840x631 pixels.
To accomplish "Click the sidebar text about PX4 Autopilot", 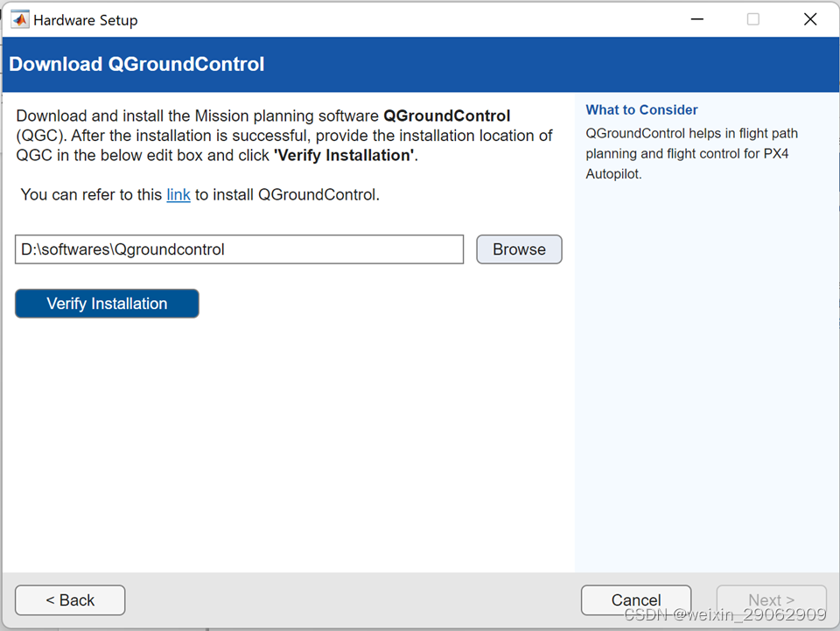I will tap(691, 153).
